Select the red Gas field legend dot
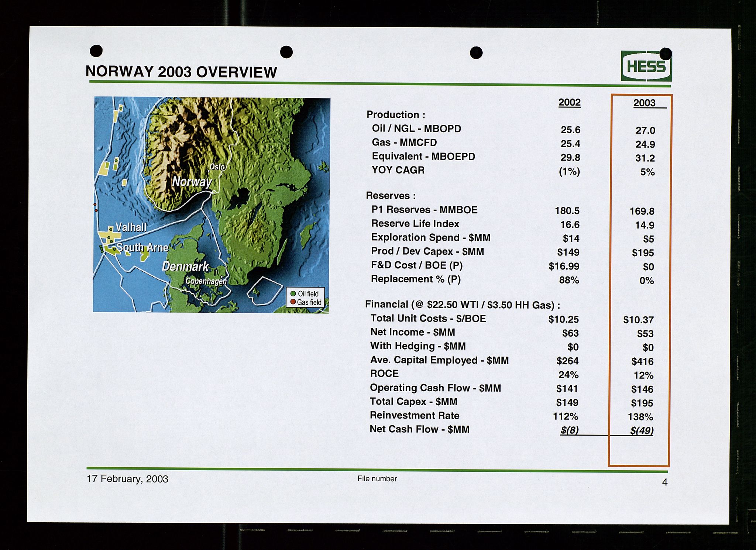 [x=293, y=302]
